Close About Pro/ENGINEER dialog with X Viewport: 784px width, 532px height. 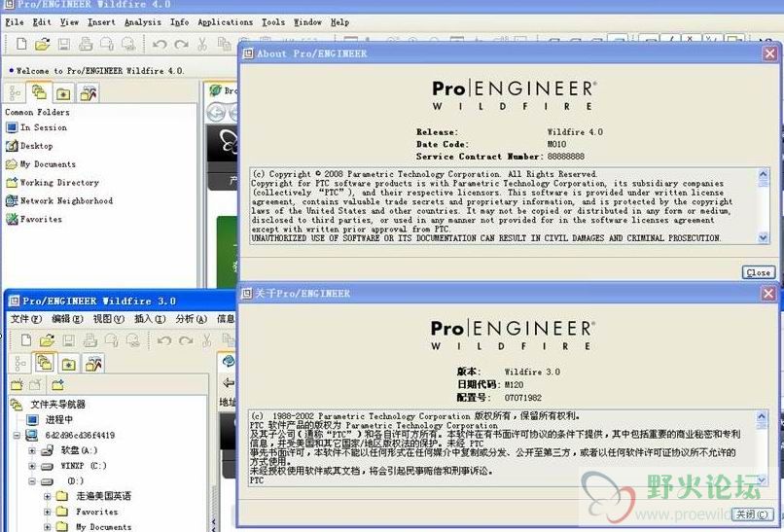770,53
